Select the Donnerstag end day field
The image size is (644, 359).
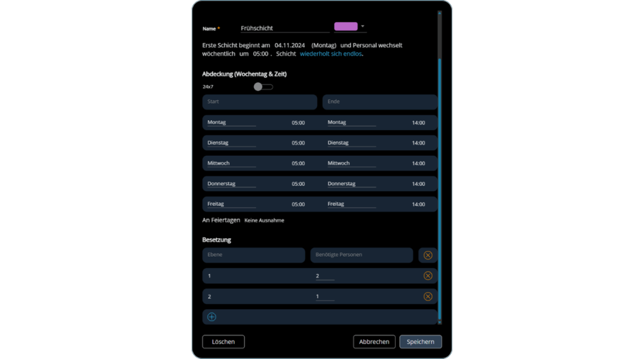352,184
